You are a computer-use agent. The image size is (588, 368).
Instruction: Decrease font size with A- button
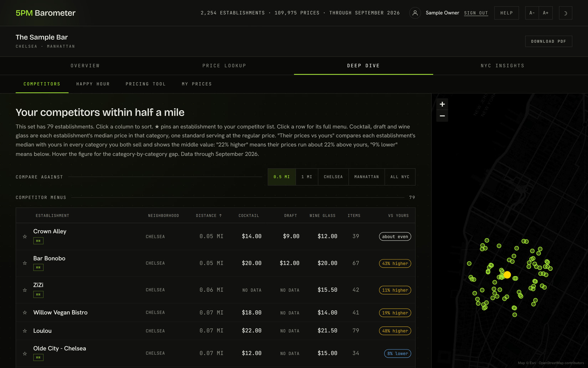click(x=532, y=13)
